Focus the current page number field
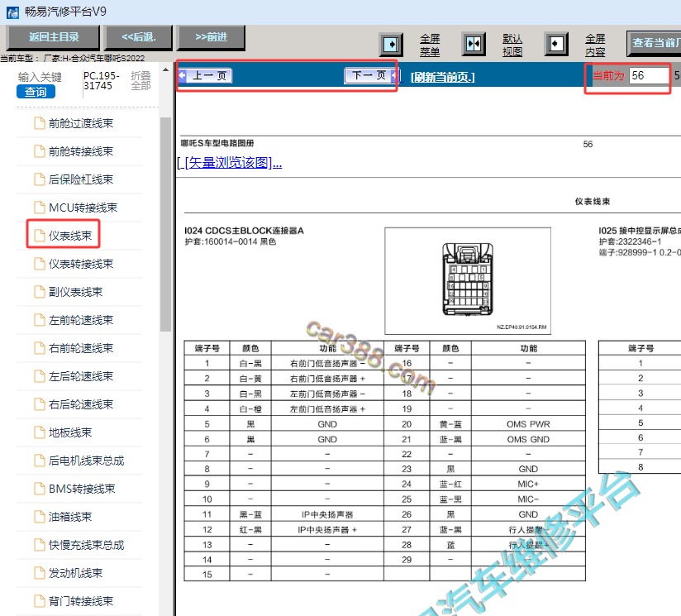 click(x=649, y=75)
